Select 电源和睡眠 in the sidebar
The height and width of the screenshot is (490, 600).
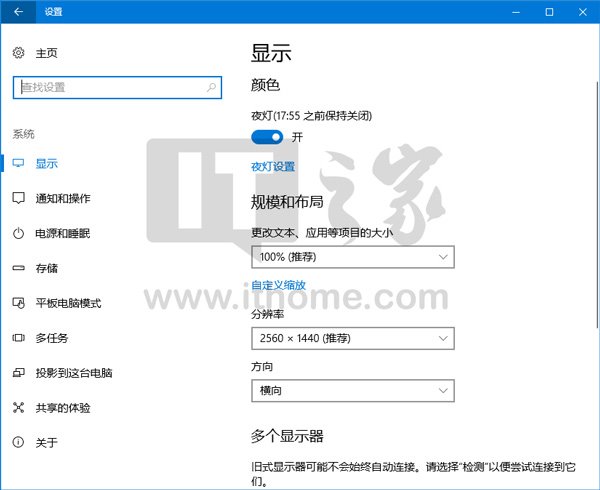pyautogui.click(x=63, y=233)
